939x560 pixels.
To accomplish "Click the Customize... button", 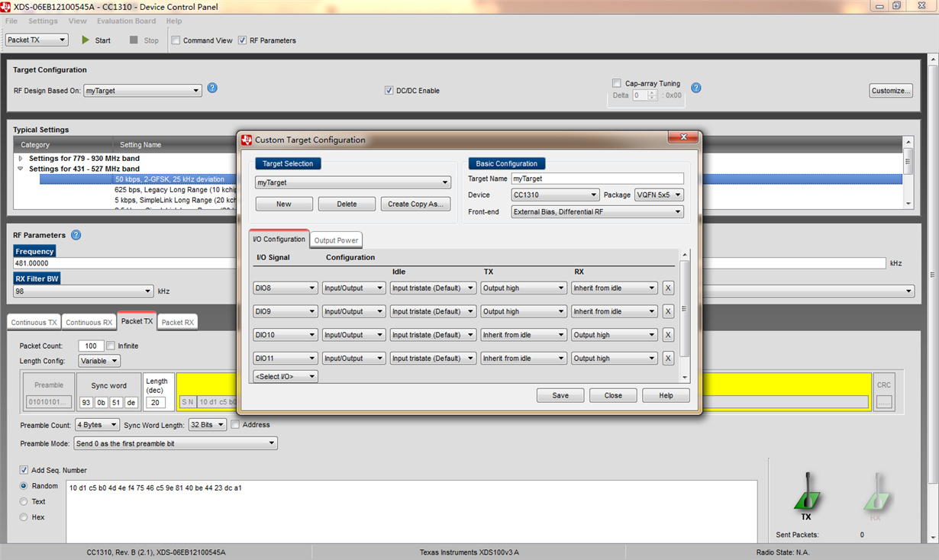I will (x=891, y=91).
